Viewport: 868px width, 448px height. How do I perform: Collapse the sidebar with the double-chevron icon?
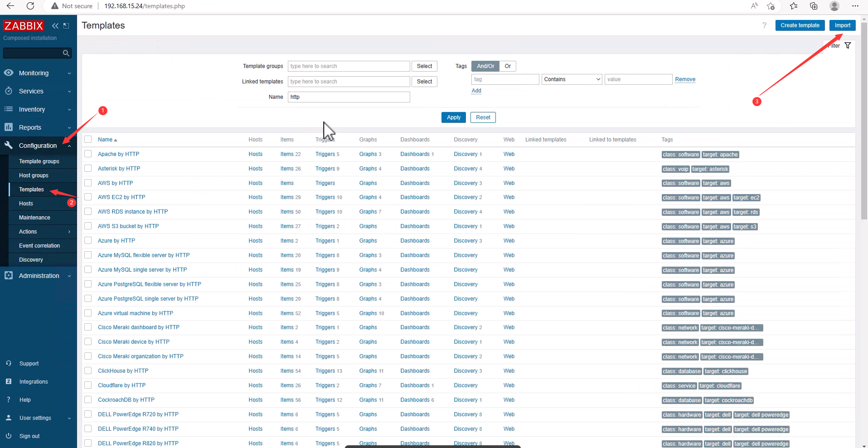coord(55,26)
